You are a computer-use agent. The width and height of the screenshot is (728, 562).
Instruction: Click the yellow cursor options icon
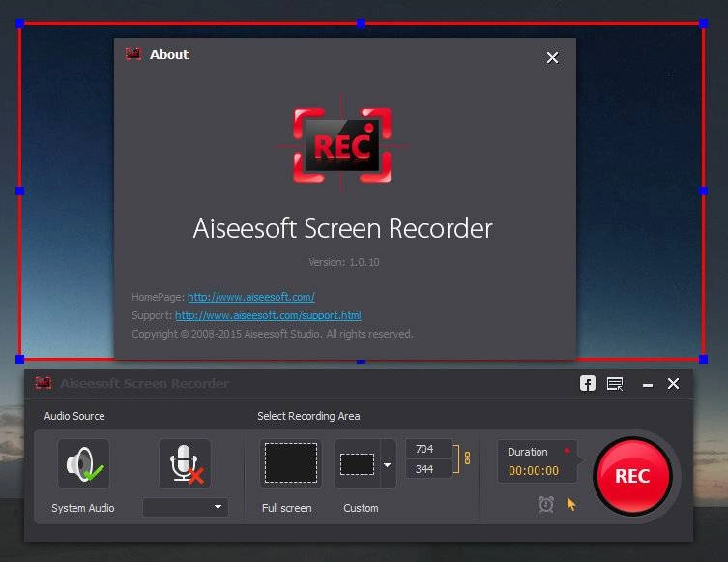pos(571,504)
